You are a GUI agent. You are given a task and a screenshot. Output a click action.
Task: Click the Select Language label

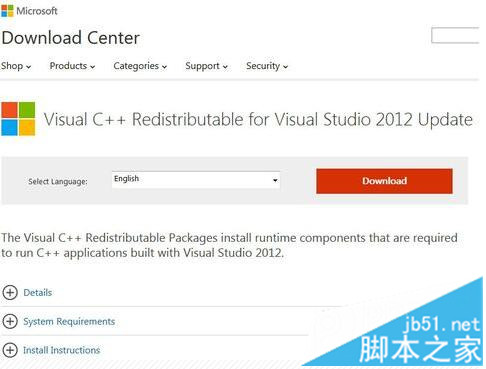coord(58,182)
